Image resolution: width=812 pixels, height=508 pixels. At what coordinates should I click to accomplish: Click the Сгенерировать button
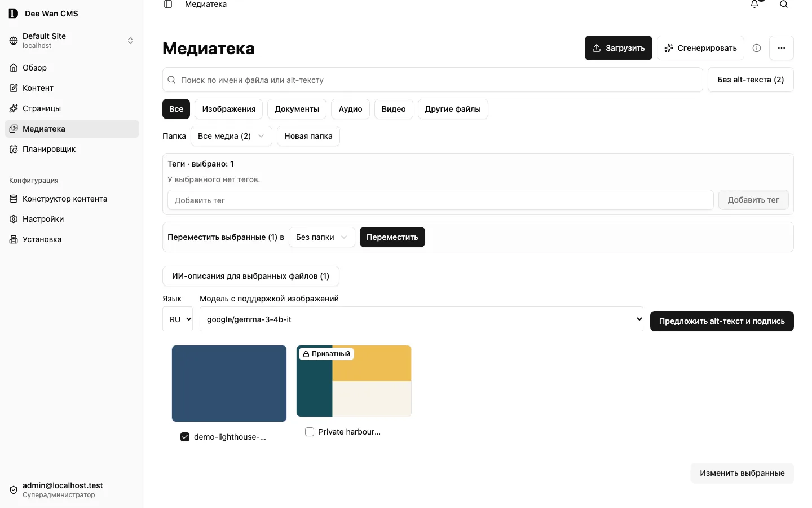(x=700, y=48)
